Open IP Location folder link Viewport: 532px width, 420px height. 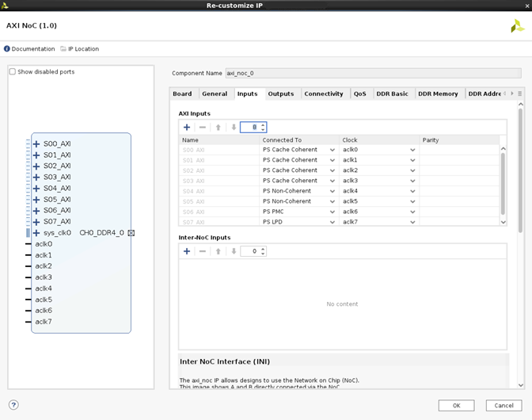(x=80, y=49)
